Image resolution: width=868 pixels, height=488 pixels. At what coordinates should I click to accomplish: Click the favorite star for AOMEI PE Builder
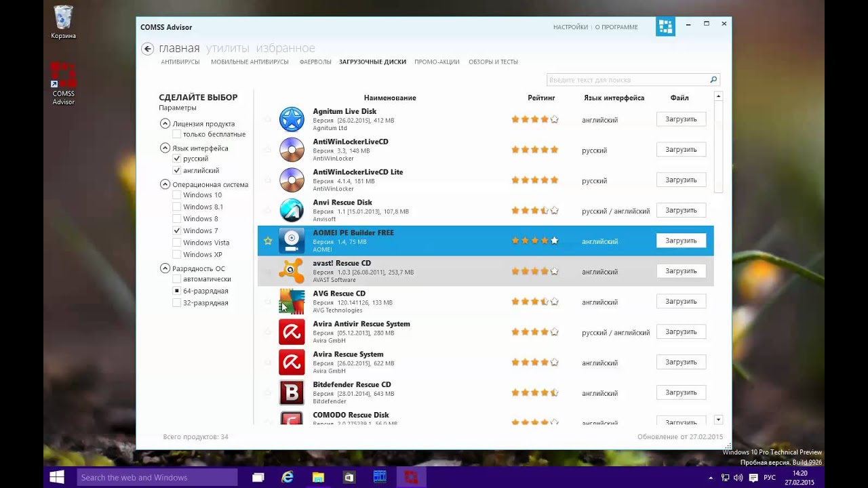[x=268, y=241]
